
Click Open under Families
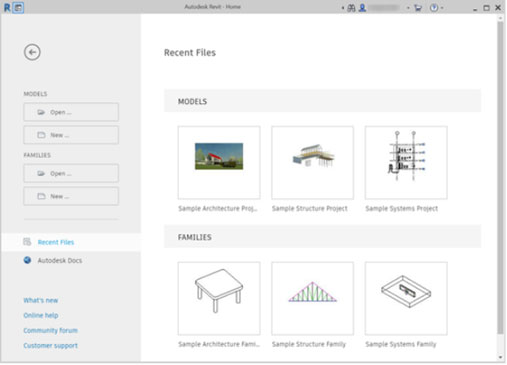(71, 173)
